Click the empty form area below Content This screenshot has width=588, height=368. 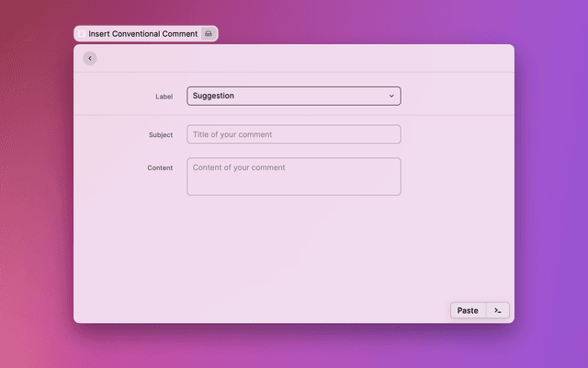(293, 248)
